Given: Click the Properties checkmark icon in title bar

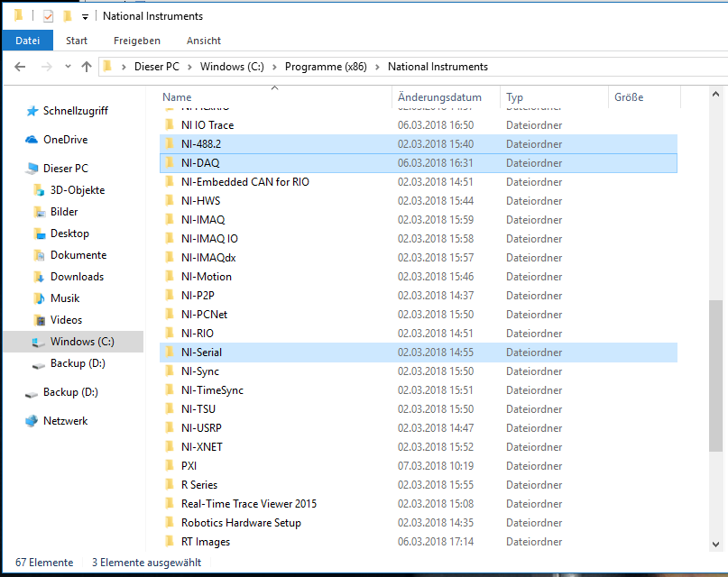Looking at the screenshot, I should pos(48,16).
